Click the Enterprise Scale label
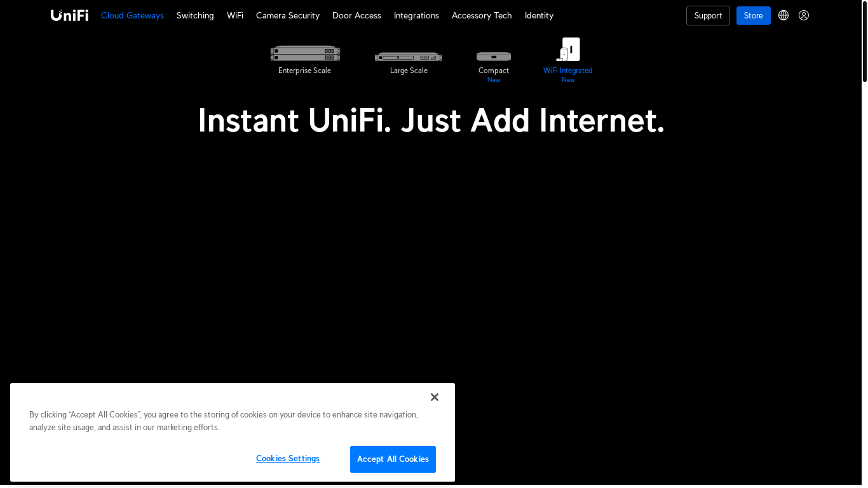Viewport: 868px width, 488px height. pos(304,71)
